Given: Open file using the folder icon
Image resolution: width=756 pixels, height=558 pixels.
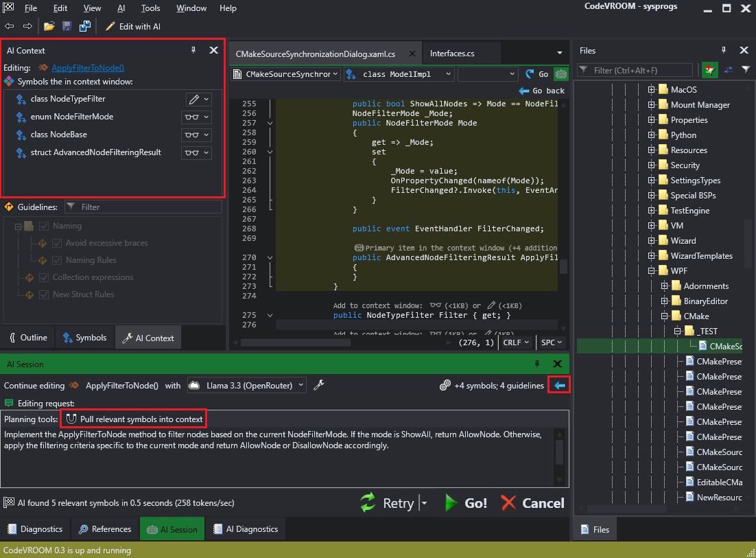Looking at the screenshot, I should tap(49, 27).
